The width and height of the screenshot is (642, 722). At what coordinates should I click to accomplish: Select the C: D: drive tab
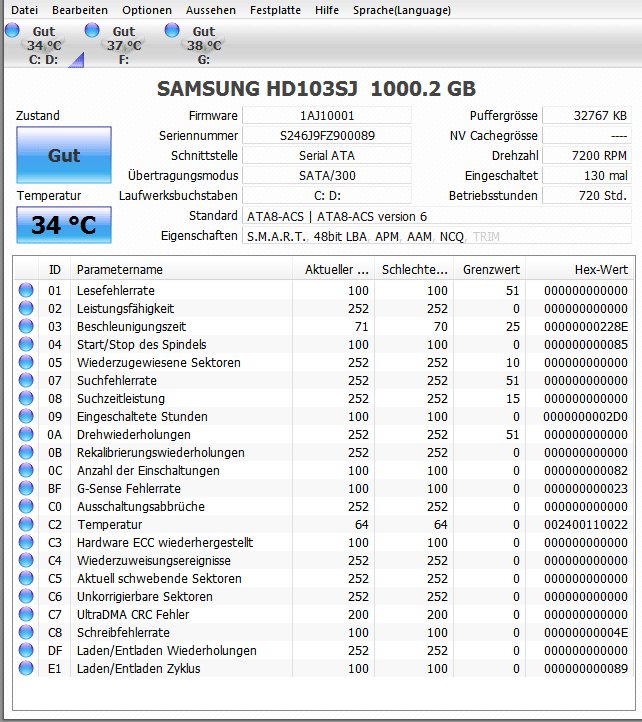point(44,45)
